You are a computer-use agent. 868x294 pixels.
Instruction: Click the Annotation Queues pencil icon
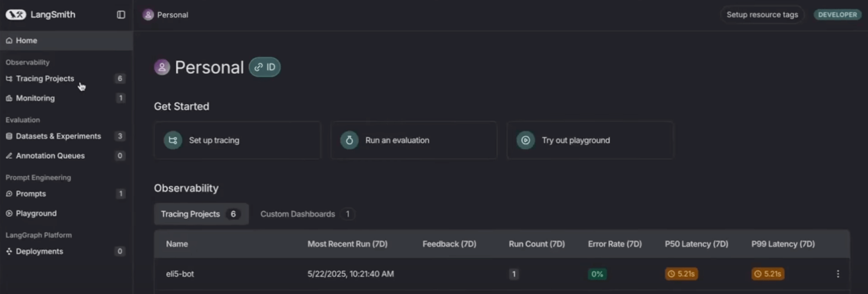[x=9, y=156]
